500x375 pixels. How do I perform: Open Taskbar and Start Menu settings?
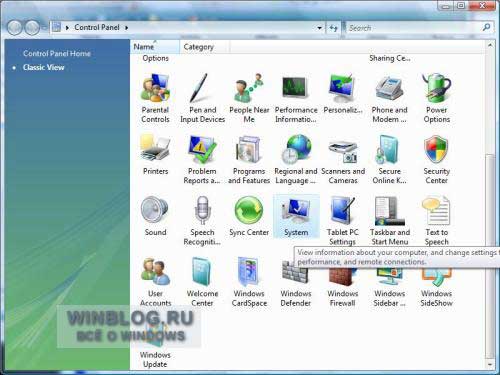(390, 211)
